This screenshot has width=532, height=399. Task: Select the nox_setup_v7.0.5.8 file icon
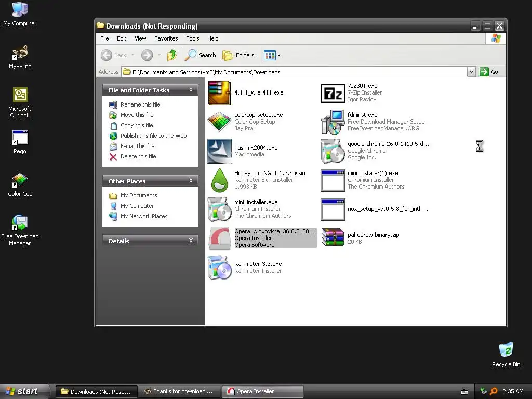(333, 209)
